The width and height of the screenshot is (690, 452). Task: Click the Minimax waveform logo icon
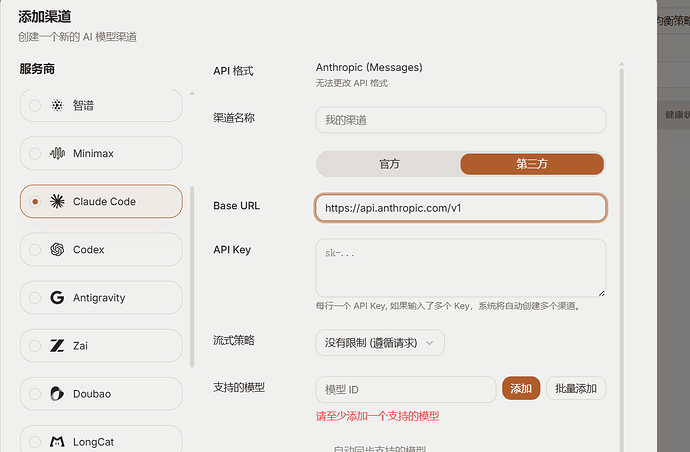pos(57,153)
